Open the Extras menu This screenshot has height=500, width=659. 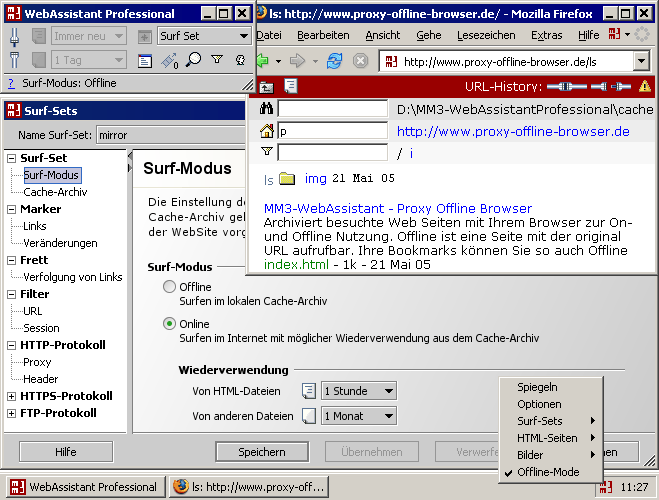click(x=546, y=35)
